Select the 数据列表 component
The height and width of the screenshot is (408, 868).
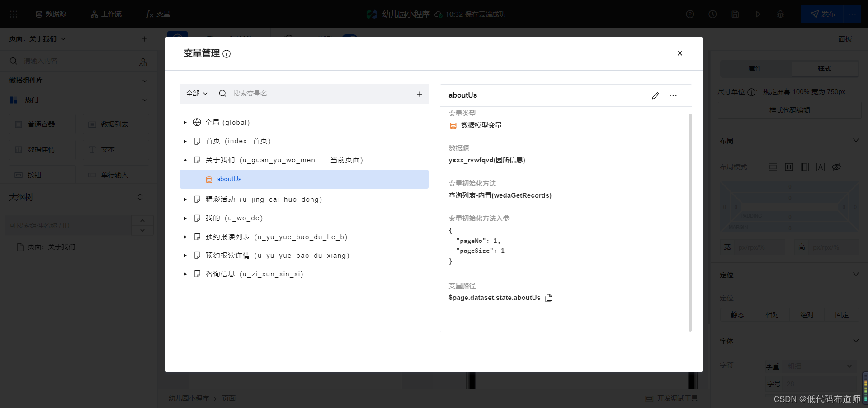116,124
